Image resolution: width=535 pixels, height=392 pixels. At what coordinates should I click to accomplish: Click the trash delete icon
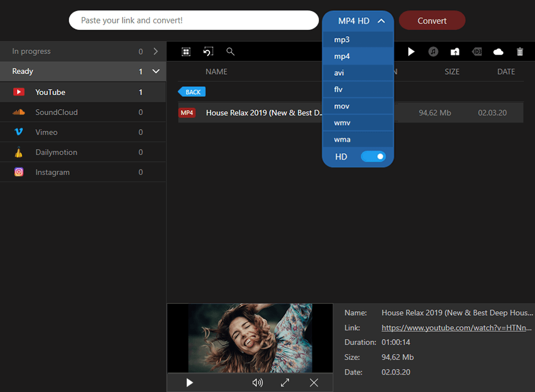coord(519,51)
